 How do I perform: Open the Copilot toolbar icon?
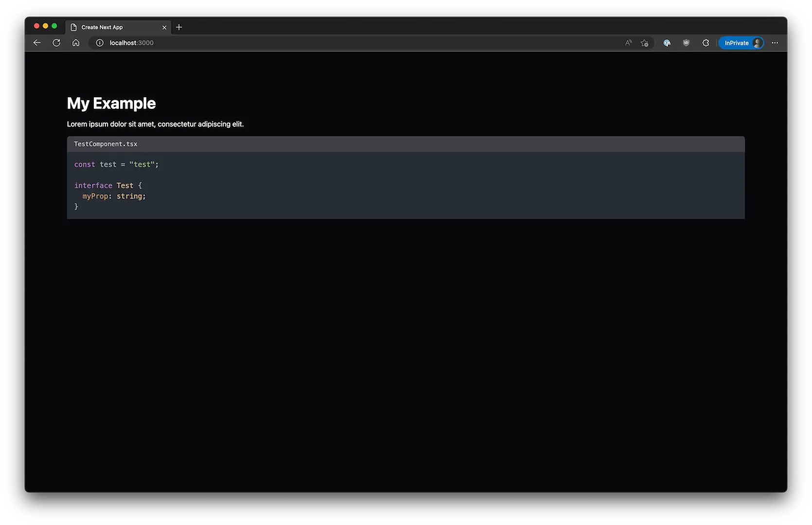667,43
